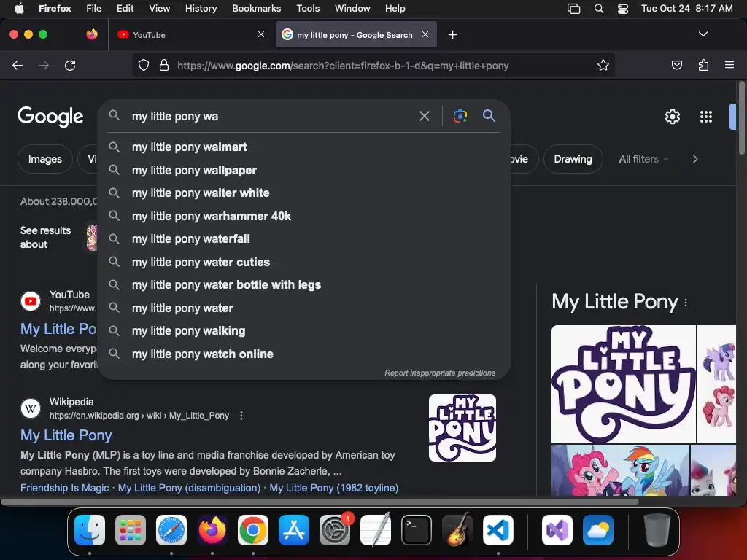This screenshot has height=560, width=747.
Task: Choose suggestion my little pony water cuties
Action: pos(304,262)
